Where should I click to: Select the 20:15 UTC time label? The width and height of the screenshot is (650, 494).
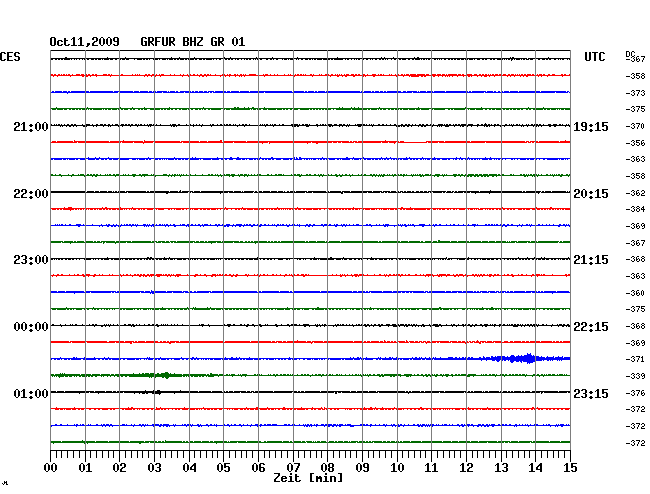[591, 194]
